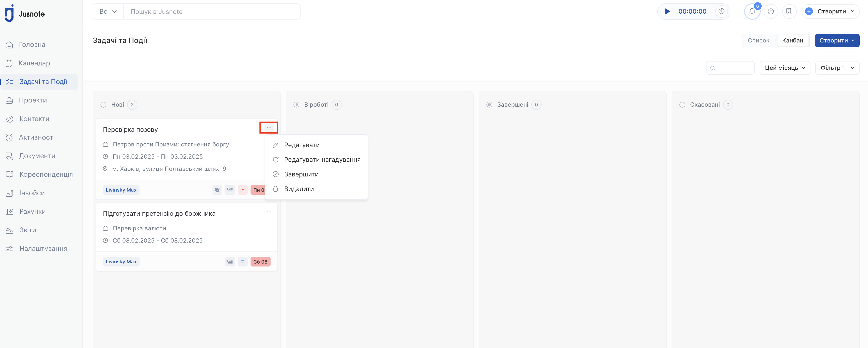Focus the Пошук в Jusnote search field
This screenshot has width=868, height=348.
tap(212, 11)
